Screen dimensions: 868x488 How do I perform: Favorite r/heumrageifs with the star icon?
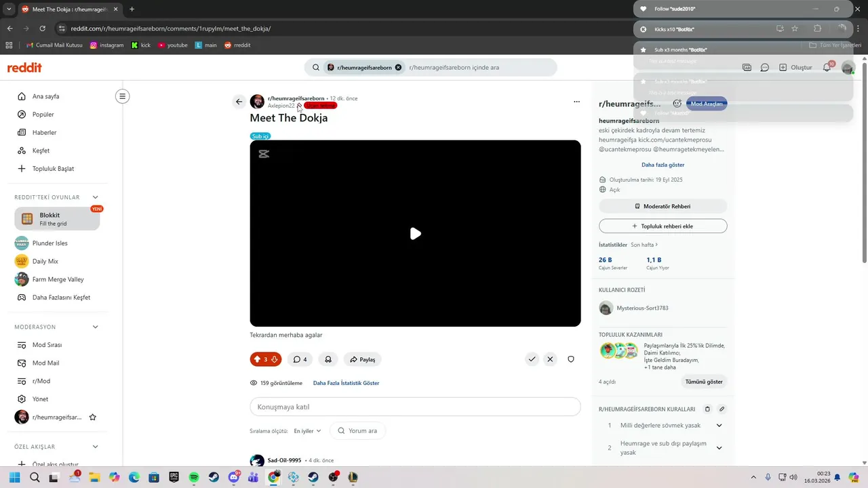93,418
